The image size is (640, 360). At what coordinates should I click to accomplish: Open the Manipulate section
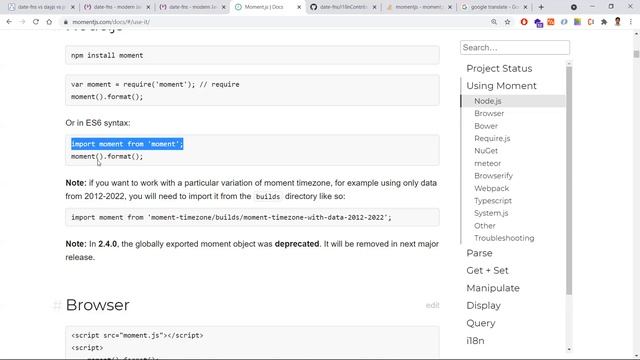(x=493, y=288)
